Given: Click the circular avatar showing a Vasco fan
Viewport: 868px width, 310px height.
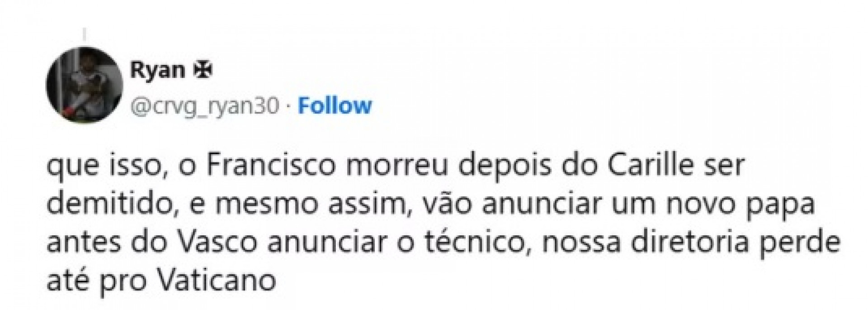Looking at the screenshot, I should click(86, 84).
